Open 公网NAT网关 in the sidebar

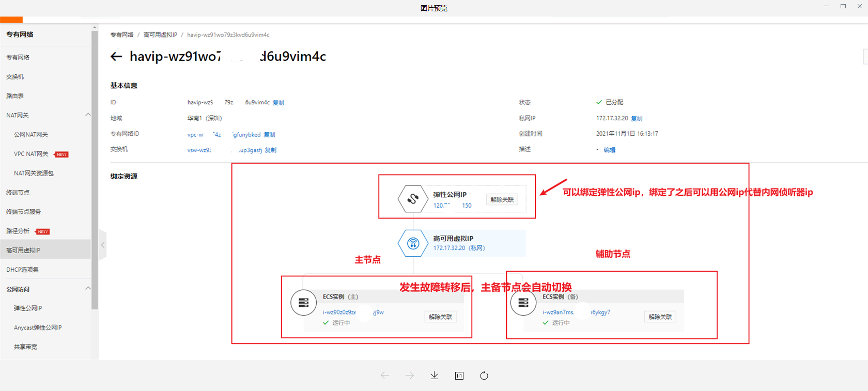(x=31, y=134)
